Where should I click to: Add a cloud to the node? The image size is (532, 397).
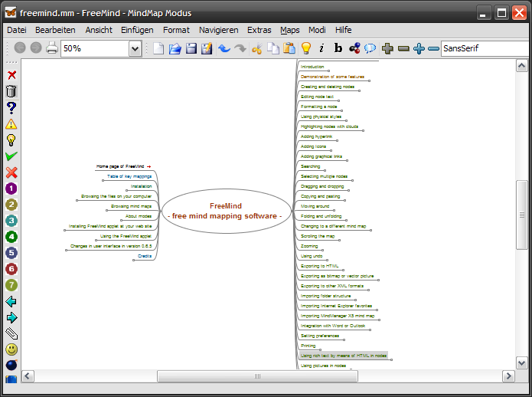click(x=370, y=48)
